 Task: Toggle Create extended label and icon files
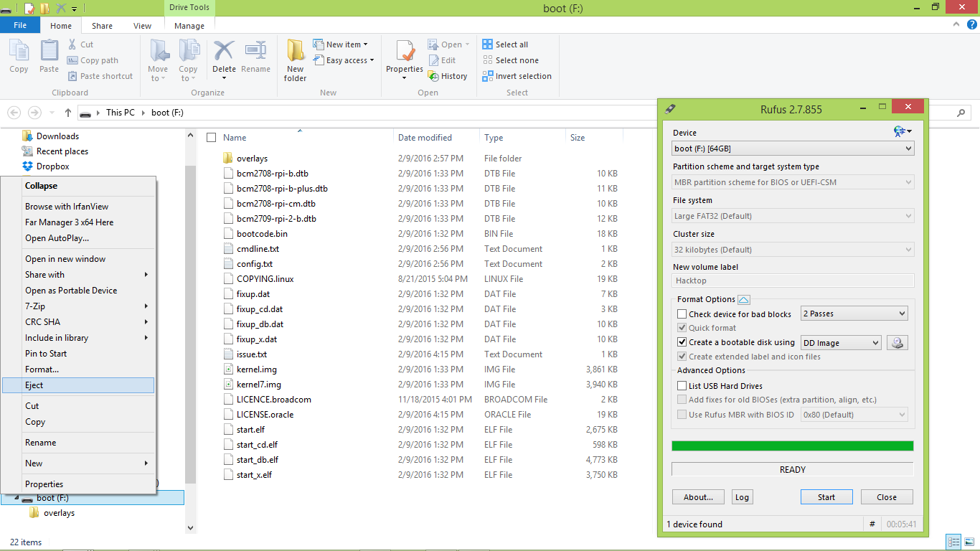[x=682, y=357]
